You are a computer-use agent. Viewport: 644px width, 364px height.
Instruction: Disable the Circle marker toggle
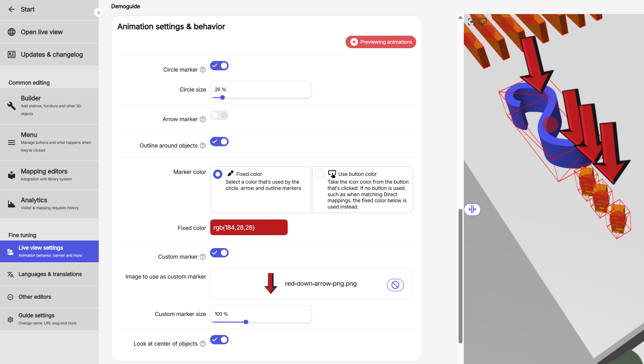point(219,66)
